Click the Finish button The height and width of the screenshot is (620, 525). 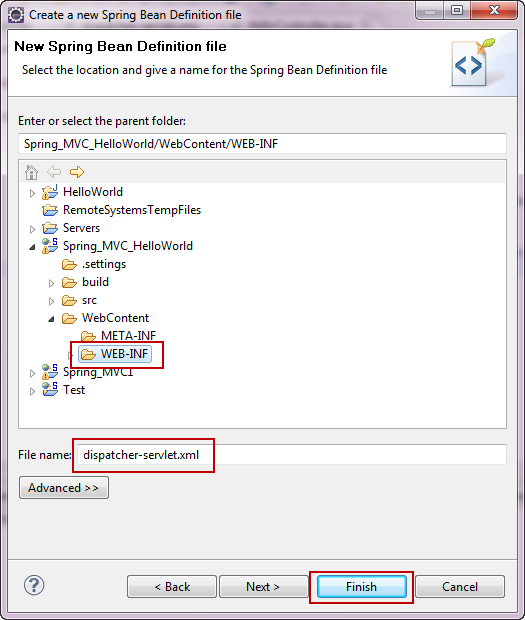[362, 587]
